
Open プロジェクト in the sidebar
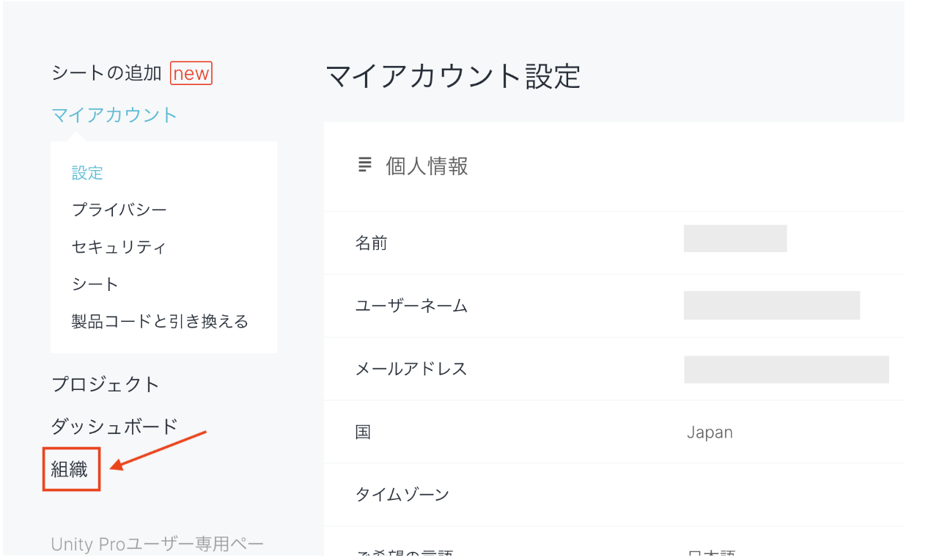106,384
